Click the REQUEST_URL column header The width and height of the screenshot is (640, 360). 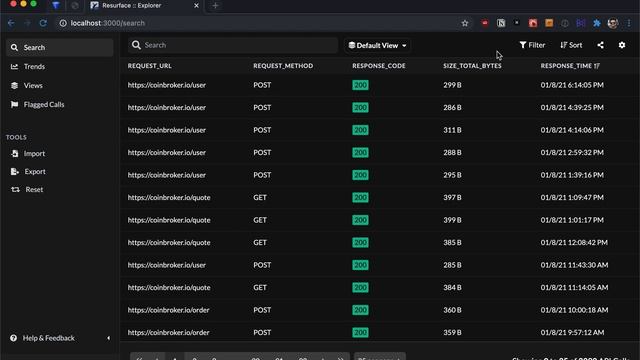pyautogui.click(x=149, y=66)
